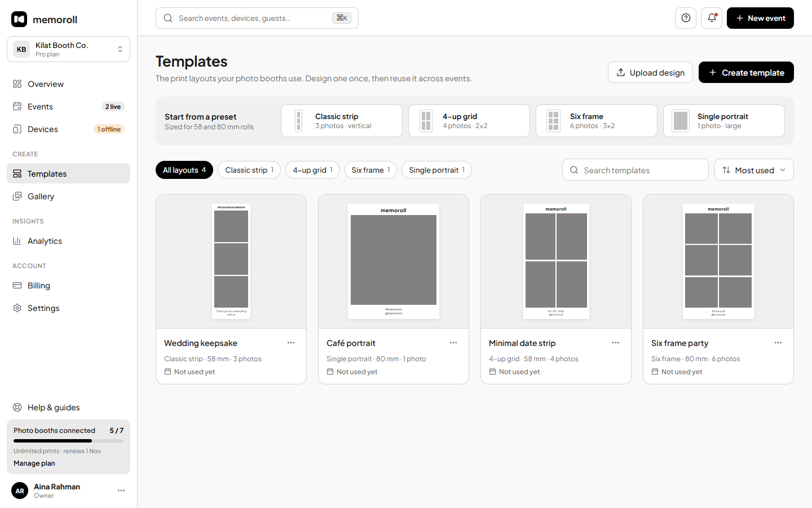The height and width of the screenshot is (508, 812).
Task: Open the Most used sort dropdown
Action: [754, 170]
